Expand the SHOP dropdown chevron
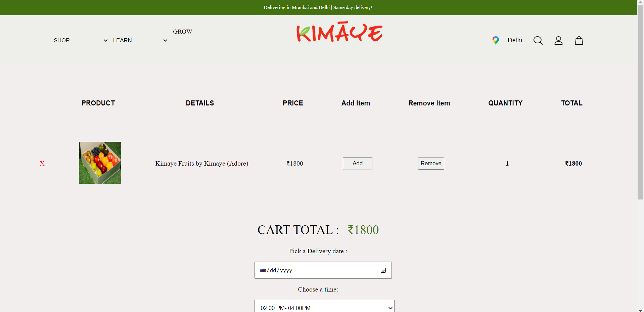 click(x=106, y=41)
